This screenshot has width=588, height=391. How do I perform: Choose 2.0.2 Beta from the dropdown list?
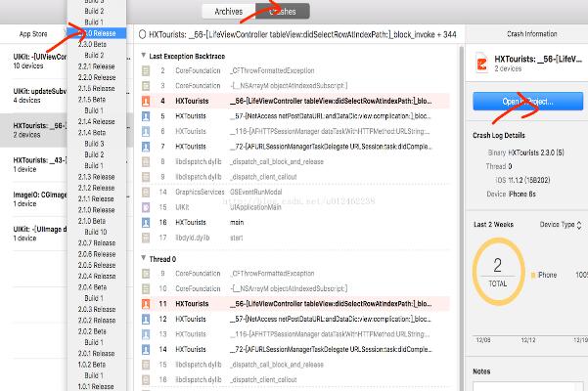click(x=97, y=331)
